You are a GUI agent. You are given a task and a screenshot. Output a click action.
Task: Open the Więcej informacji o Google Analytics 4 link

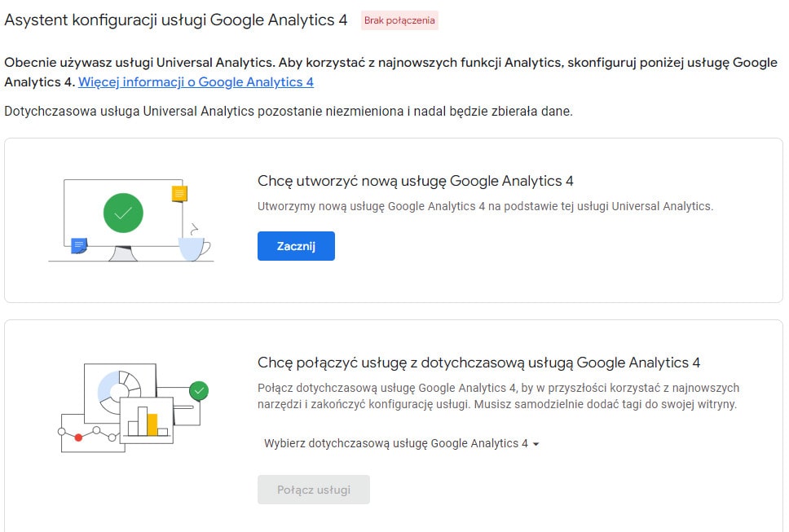[196, 82]
